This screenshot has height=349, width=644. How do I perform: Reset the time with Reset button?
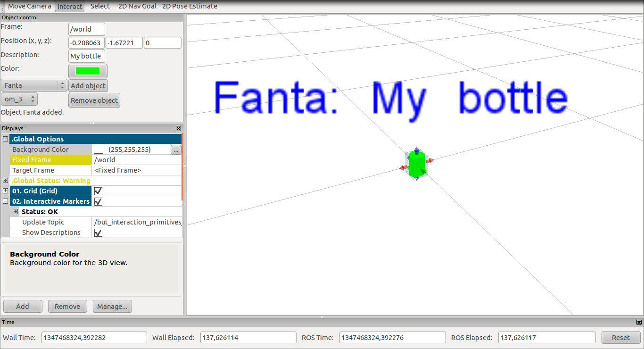click(x=620, y=338)
